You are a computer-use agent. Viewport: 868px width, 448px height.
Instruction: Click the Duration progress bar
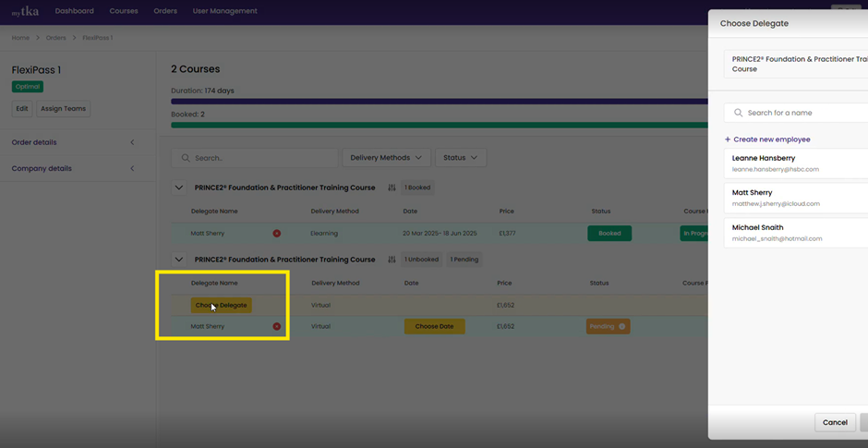point(440,102)
